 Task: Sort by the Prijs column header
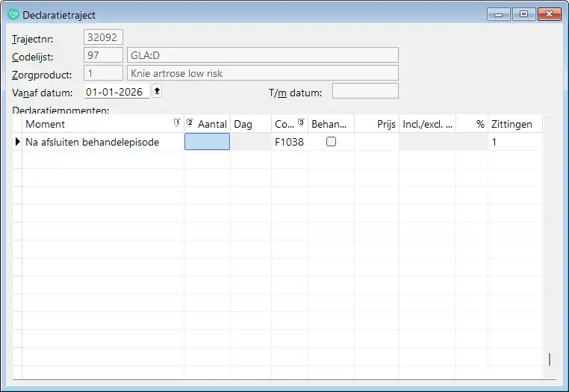tap(376, 124)
